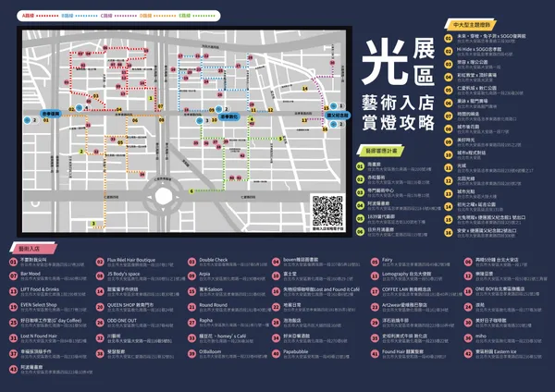
Task: Select the pink 43 badge in the last shop row
Action: (14, 370)
